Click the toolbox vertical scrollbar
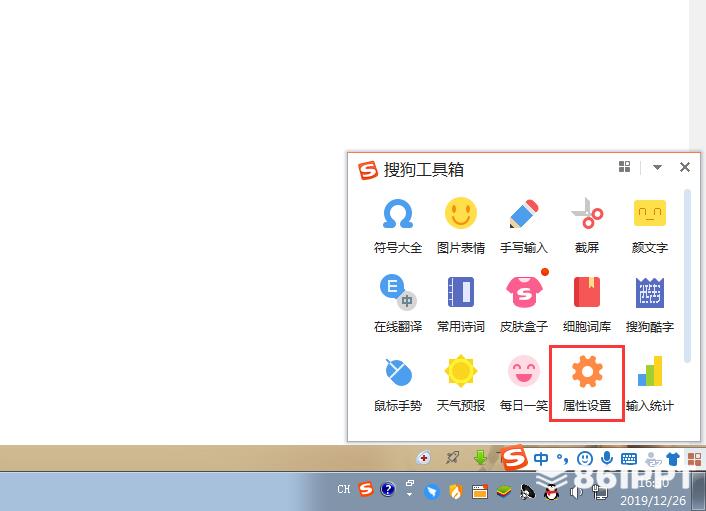706x511 pixels. (687, 276)
